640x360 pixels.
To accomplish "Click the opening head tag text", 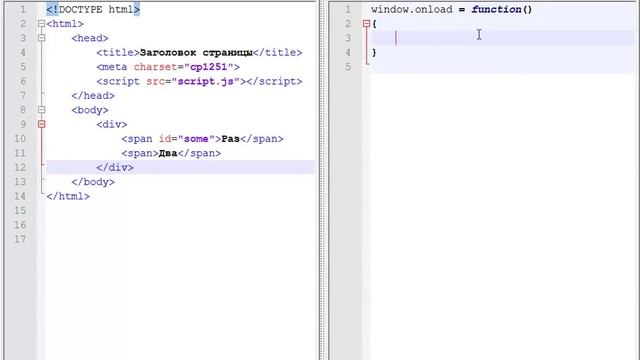I will 90,38.
